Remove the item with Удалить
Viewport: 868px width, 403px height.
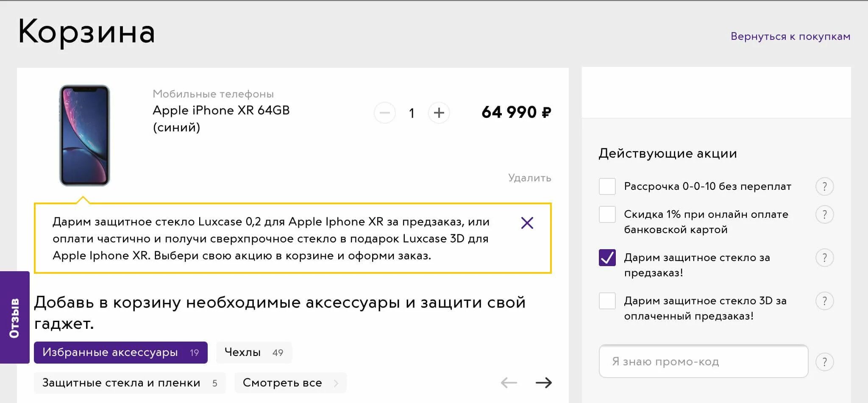[530, 178]
